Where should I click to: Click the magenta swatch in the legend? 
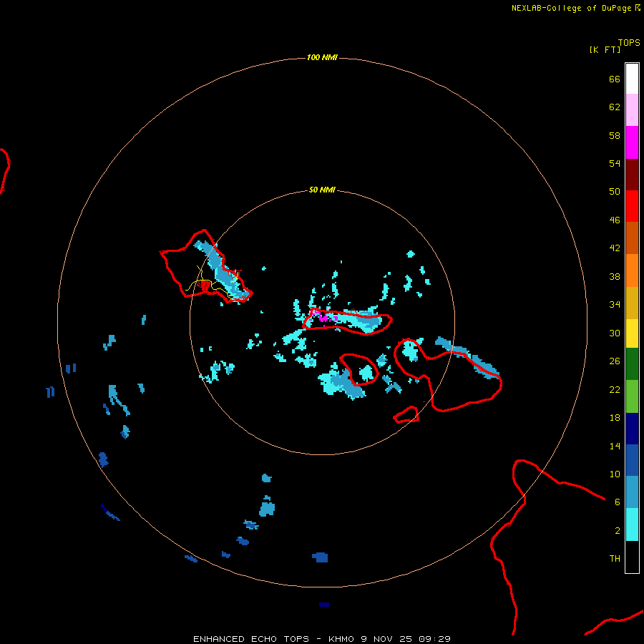click(x=632, y=142)
